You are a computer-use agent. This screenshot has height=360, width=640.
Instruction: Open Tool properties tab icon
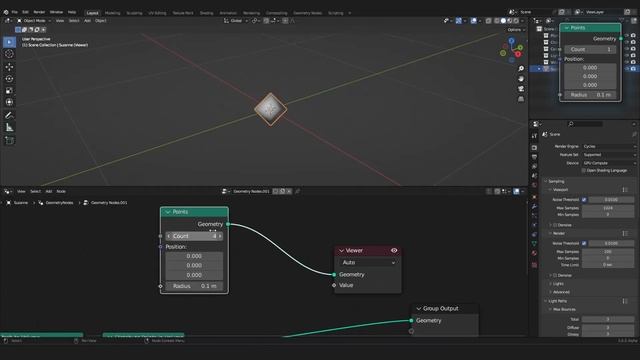coord(534,136)
